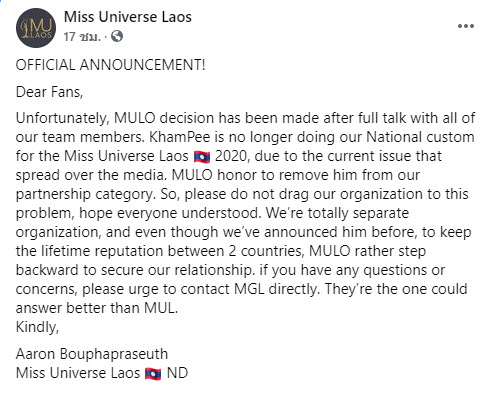497x393 pixels.
Task: Click the closing word Kindly
Action: point(37,327)
